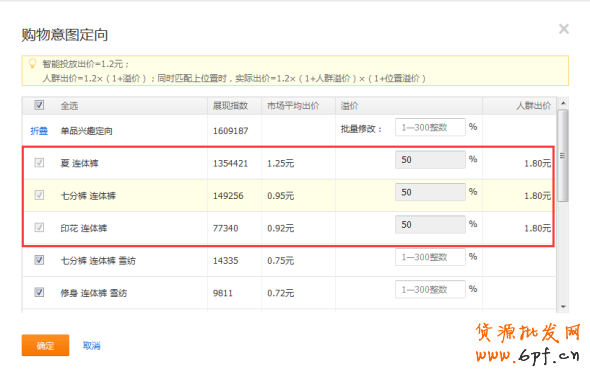Edit premium value for 七分裤 连体裤
This screenshot has width=590, height=377.
(x=430, y=192)
